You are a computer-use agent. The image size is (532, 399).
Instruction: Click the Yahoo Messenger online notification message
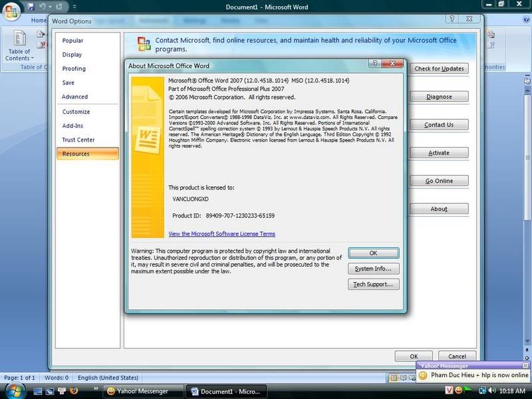point(479,375)
